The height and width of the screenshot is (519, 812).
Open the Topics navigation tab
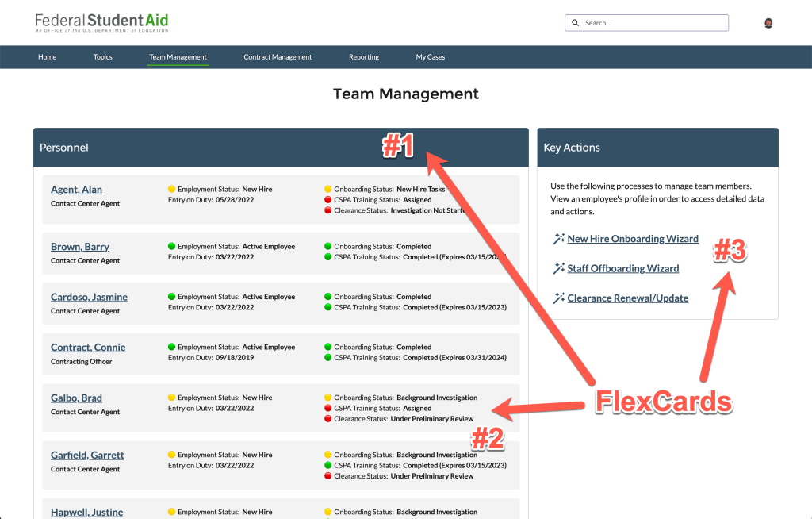[x=103, y=57]
